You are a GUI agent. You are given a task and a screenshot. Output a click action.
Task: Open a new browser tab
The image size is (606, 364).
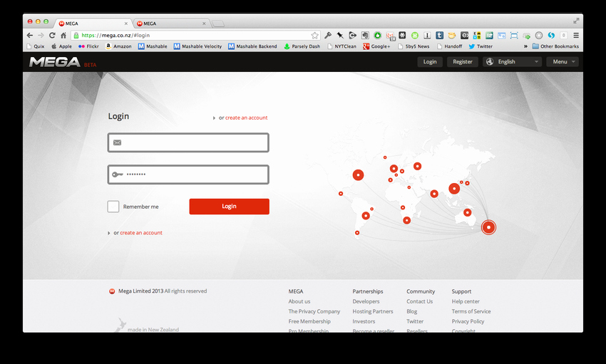click(218, 24)
